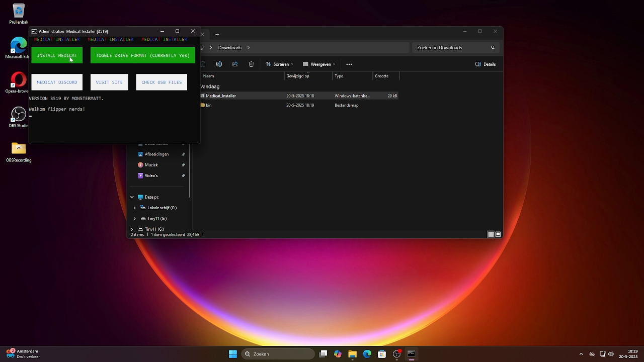This screenshot has height=362, width=644.
Task: Toggle the Details pane button
Action: [x=486, y=64]
